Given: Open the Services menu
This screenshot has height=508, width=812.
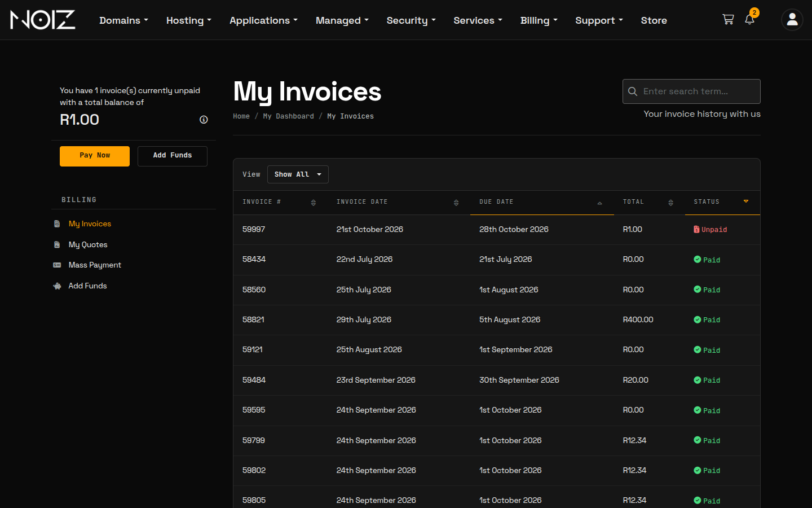Looking at the screenshot, I should pos(478,20).
